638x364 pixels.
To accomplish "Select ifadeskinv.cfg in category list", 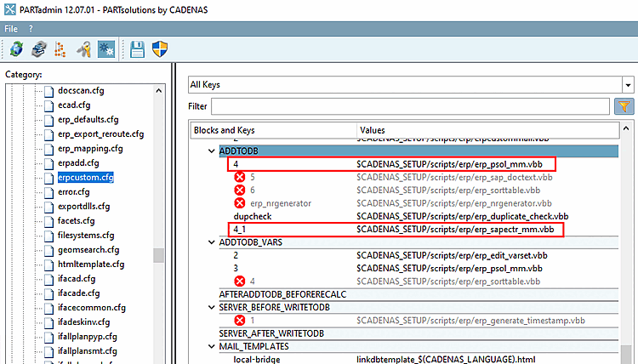I will coord(83,322).
